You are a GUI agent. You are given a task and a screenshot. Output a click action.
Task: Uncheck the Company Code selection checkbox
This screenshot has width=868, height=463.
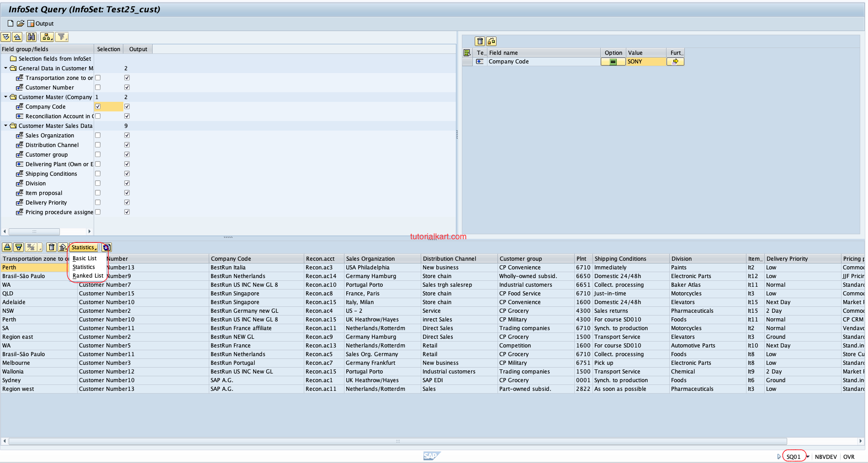(98, 106)
